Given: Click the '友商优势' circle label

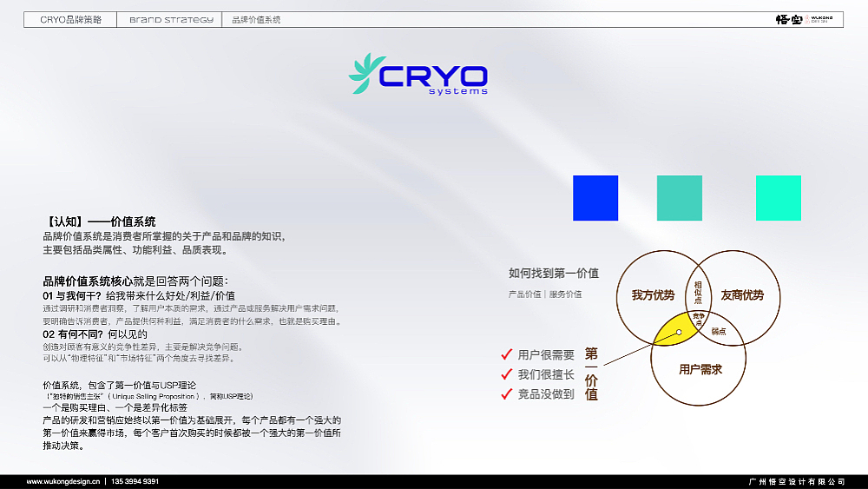Looking at the screenshot, I should [742, 295].
